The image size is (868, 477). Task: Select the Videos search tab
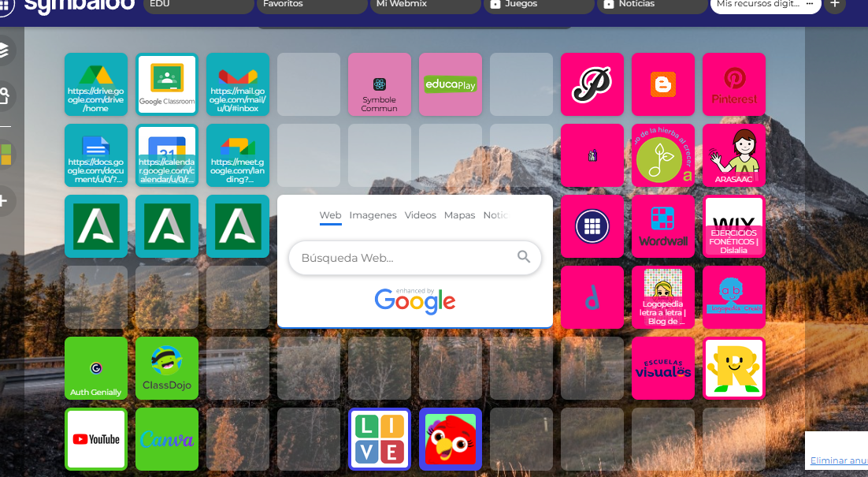click(x=420, y=215)
